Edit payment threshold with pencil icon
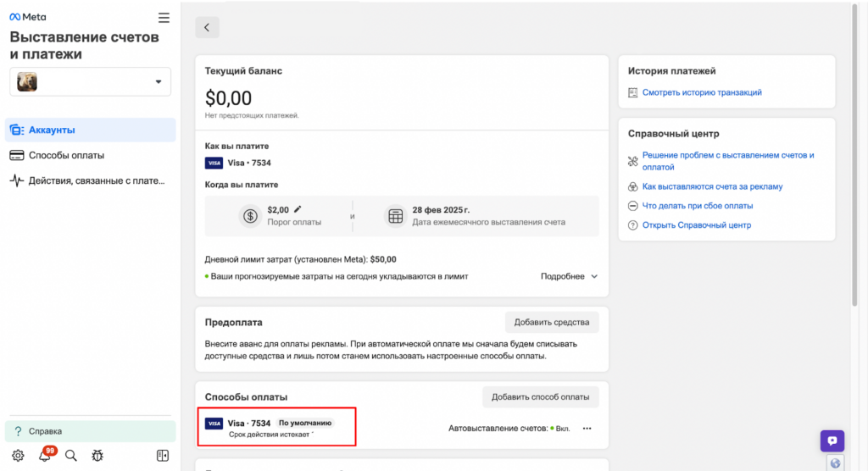The image size is (868, 471). [298, 209]
